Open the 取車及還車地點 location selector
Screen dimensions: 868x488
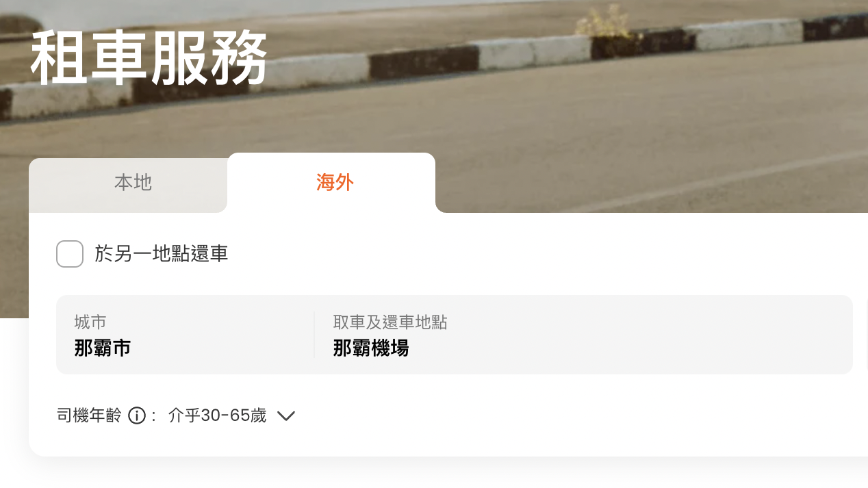pos(583,335)
